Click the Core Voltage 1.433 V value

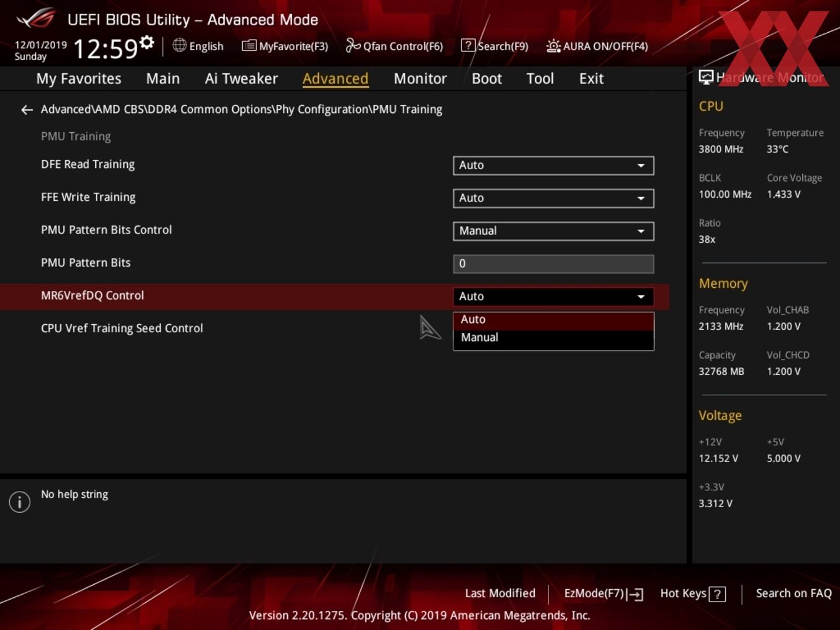coord(783,195)
